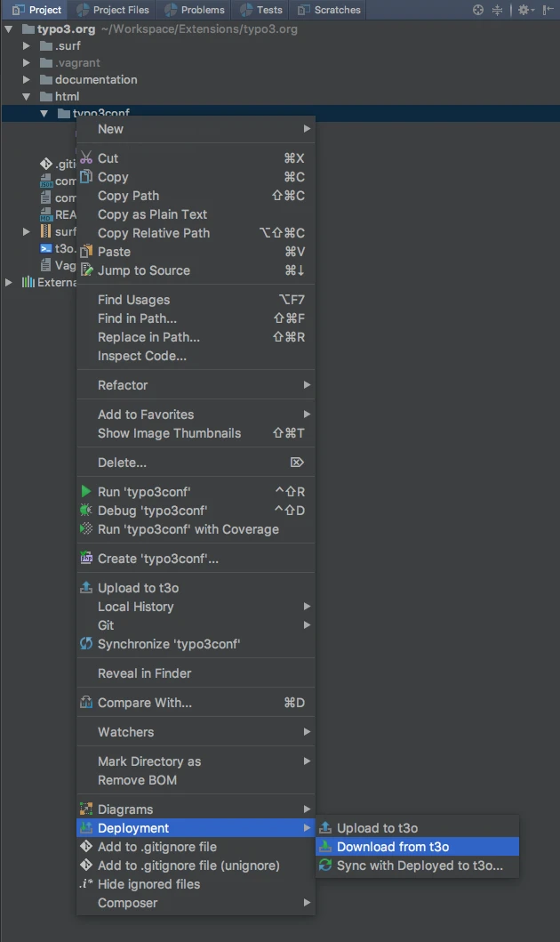
Task: Collapse the typo3.org root project node
Action: [x=9, y=28]
